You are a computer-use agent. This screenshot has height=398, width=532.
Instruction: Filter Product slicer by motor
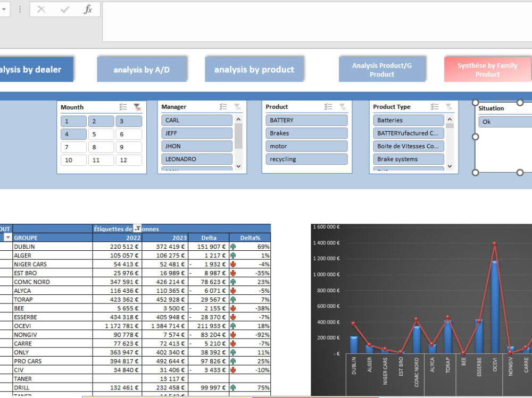(307, 146)
